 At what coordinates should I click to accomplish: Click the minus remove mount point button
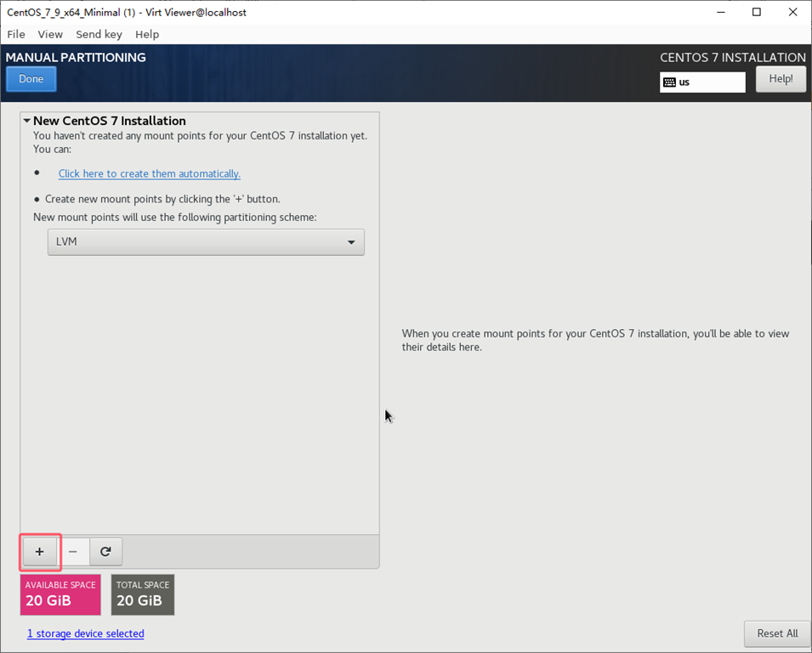point(73,552)
